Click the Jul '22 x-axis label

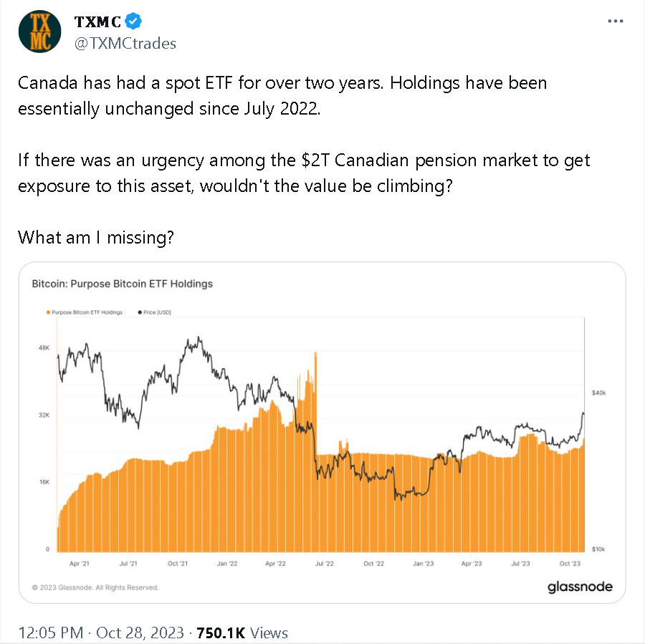pos(324,564)
